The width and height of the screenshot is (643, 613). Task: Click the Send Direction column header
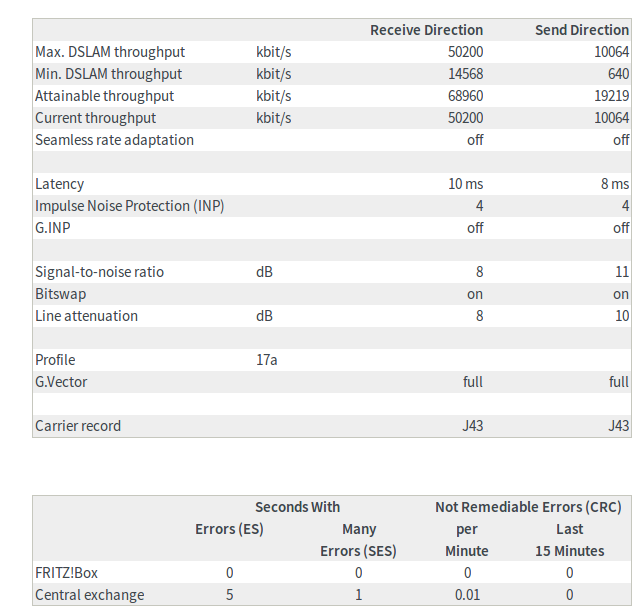tap(582, 30)
